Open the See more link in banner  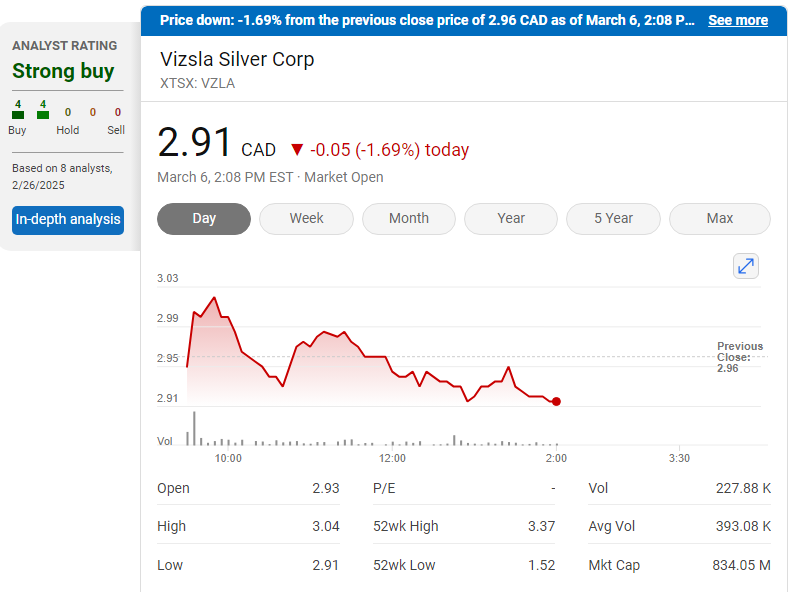coord(738,20)
